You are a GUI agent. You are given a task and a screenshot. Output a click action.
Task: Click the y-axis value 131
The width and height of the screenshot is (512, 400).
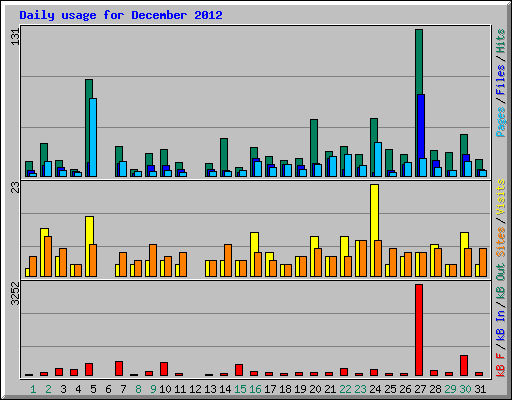[x=15, y=36]
